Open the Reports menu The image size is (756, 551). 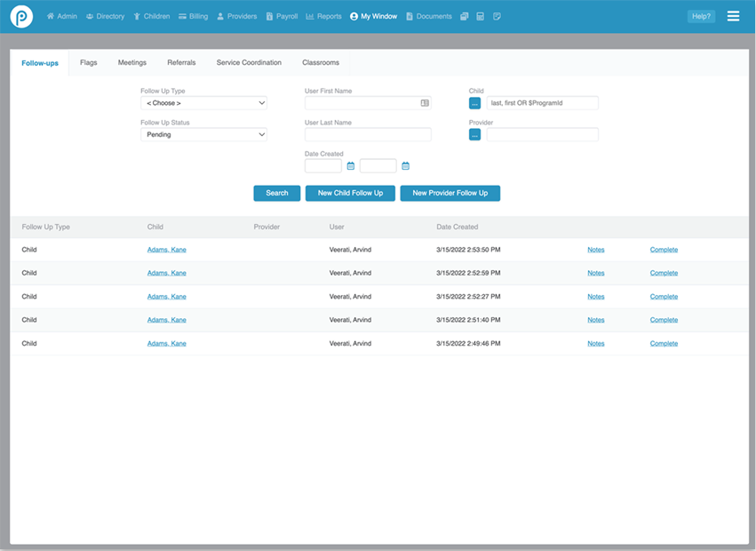tap(323, 16)
